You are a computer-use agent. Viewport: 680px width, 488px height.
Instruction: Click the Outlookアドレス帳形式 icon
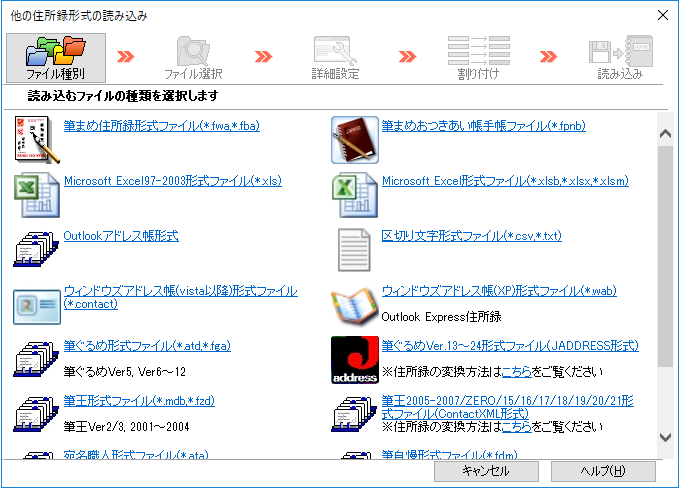[36, 249]
